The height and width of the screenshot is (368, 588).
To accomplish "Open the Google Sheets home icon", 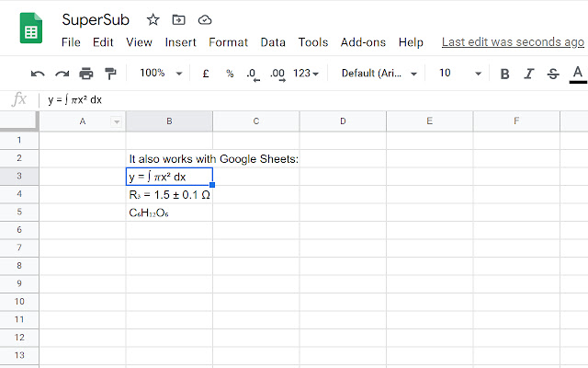I will (31, 29).
